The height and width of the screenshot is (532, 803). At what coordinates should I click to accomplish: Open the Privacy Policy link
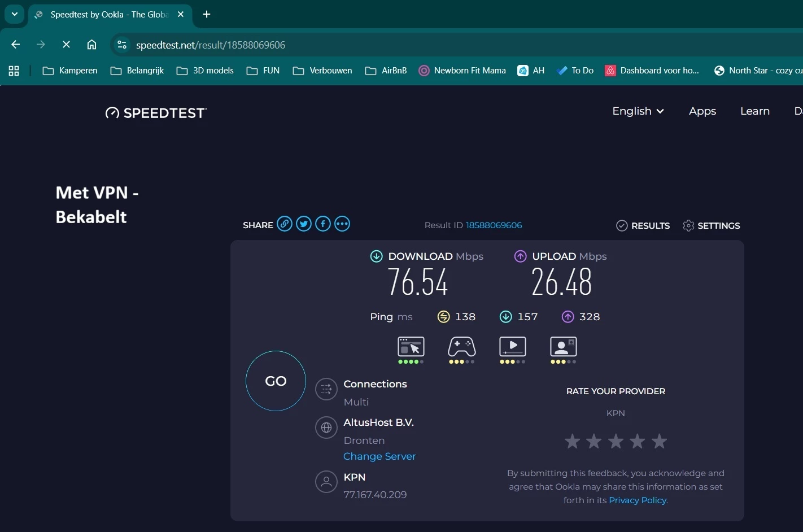pyautogui.click(x=638, y=500)
